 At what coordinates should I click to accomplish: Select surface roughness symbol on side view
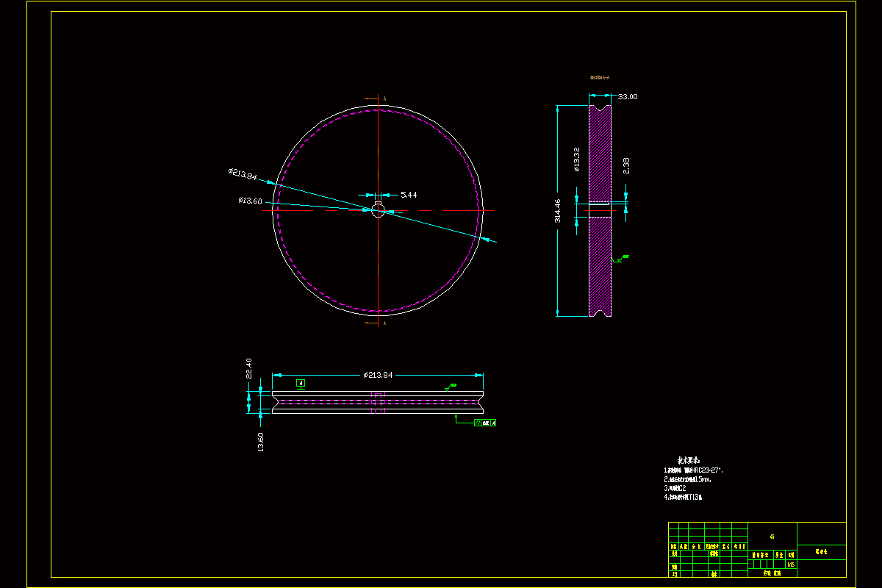(x=451, y=386)
